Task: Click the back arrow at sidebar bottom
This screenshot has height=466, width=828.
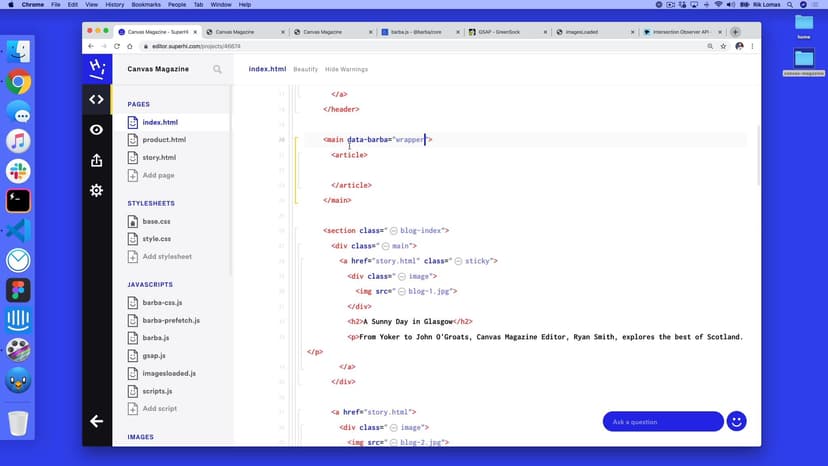Action: pos(96,421)
